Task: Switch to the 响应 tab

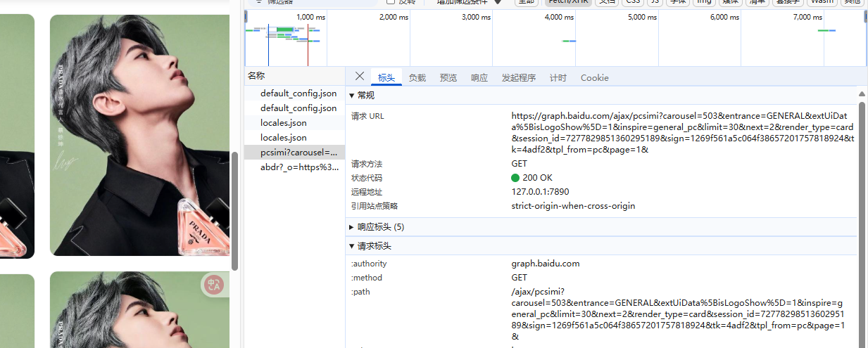Action: pos(479,77)
